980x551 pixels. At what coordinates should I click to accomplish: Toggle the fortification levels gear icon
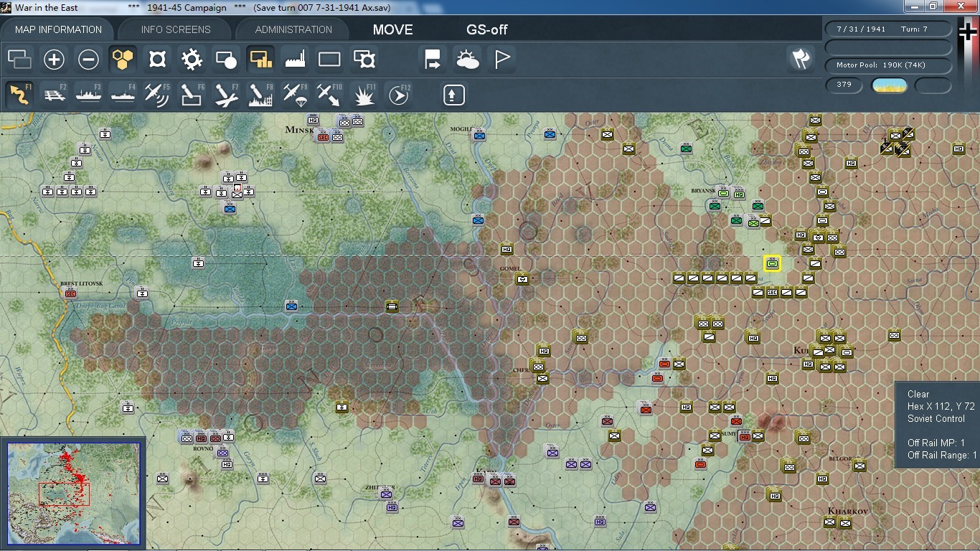point(192,60)
